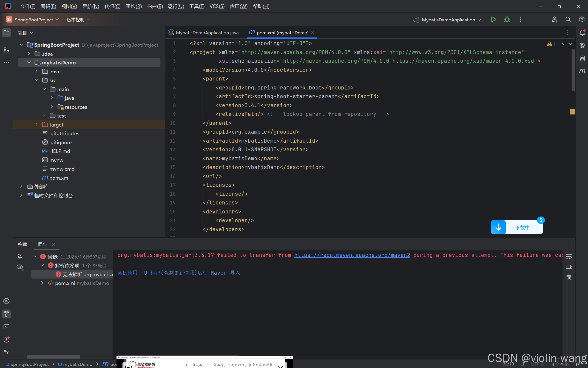Toggle pin tab in build panel
Image resolution: width=588 pixels, height=368 pixels.
tap(20, 256)
